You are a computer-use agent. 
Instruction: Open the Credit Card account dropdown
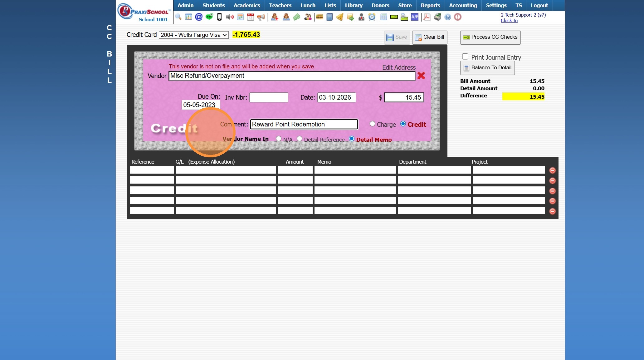(x=193, y=35)
